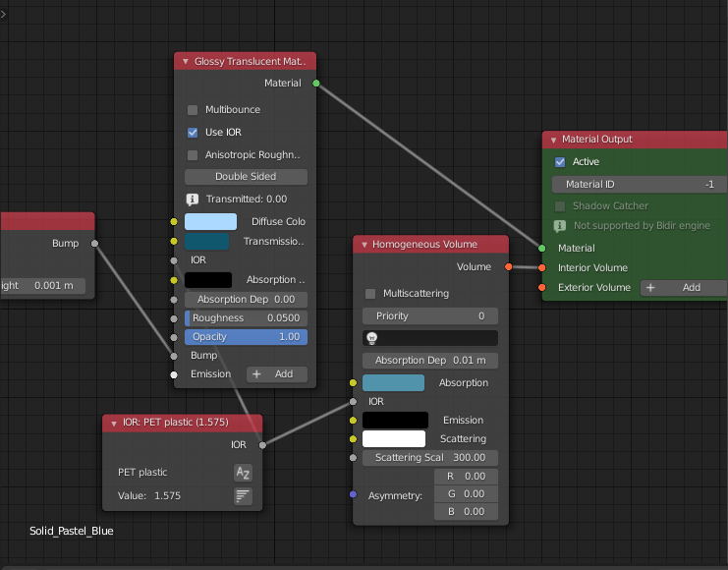The width and height of the screenshot is (728, 570).
Task: Click the orange Volume output socket
Action: tap(508, 266)
